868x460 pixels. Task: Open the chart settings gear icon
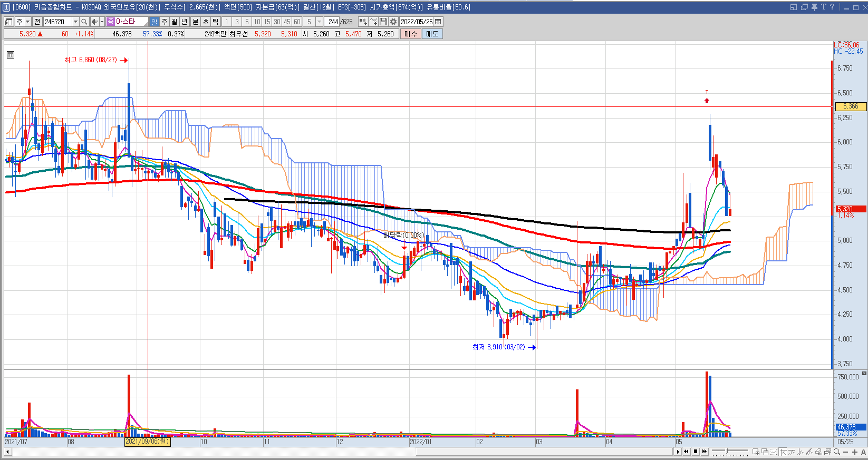click(393, 22)
